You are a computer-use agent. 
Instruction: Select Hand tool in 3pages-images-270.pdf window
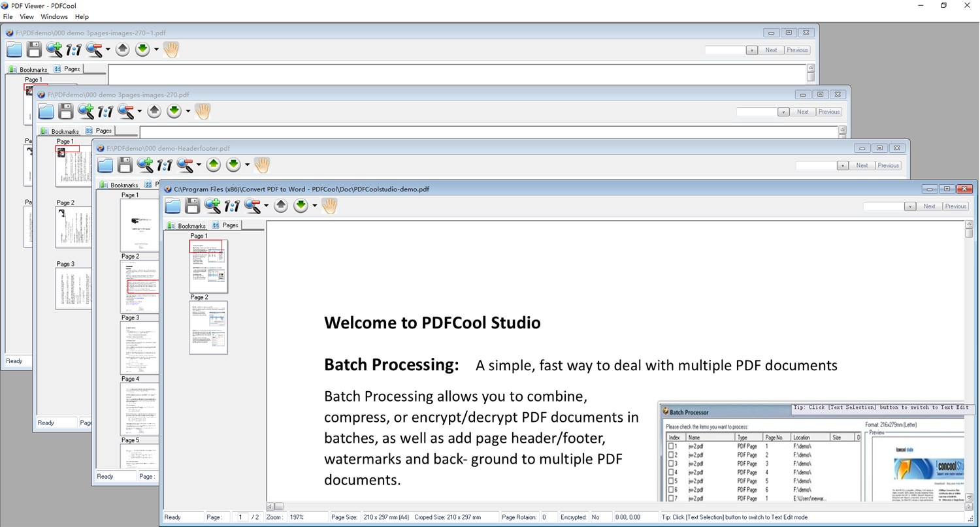point(203,111)
